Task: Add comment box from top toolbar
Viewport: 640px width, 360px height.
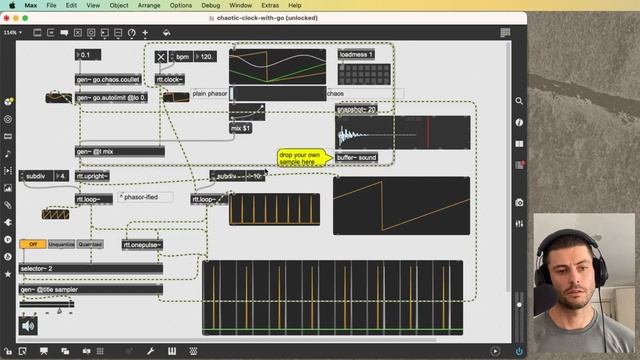Action: click(x=64, y=33)
